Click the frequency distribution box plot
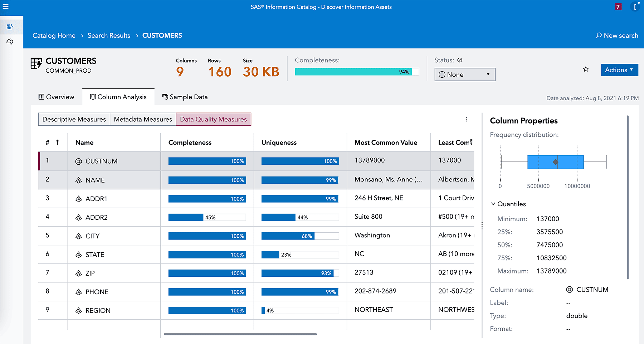The width and height of the screenshot is (644, 344). click(554, 162)
